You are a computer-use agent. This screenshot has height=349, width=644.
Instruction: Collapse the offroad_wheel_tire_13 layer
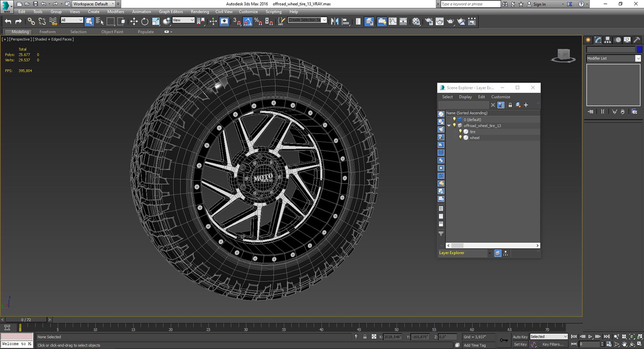pos(449,125)
